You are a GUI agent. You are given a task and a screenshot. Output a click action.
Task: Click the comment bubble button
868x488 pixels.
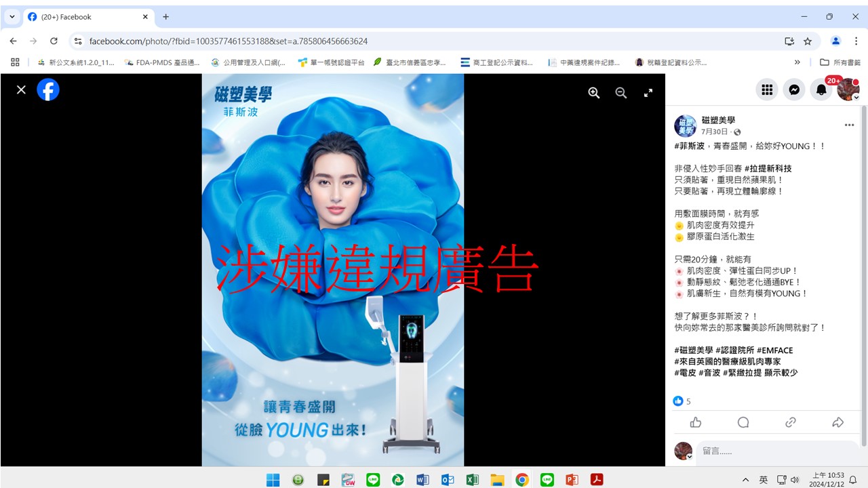743,422
